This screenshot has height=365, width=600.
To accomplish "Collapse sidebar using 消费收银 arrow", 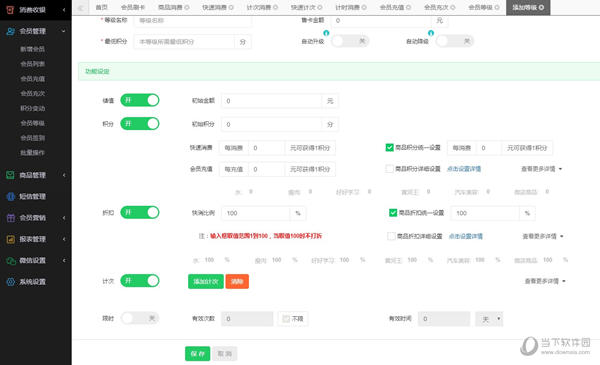I will pos(64,10).
